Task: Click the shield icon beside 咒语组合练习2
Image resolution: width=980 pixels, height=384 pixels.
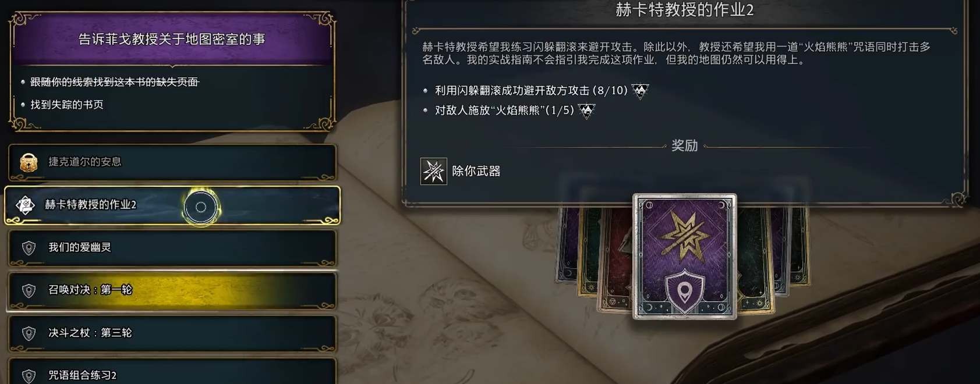Action: (x=29, y=375)
